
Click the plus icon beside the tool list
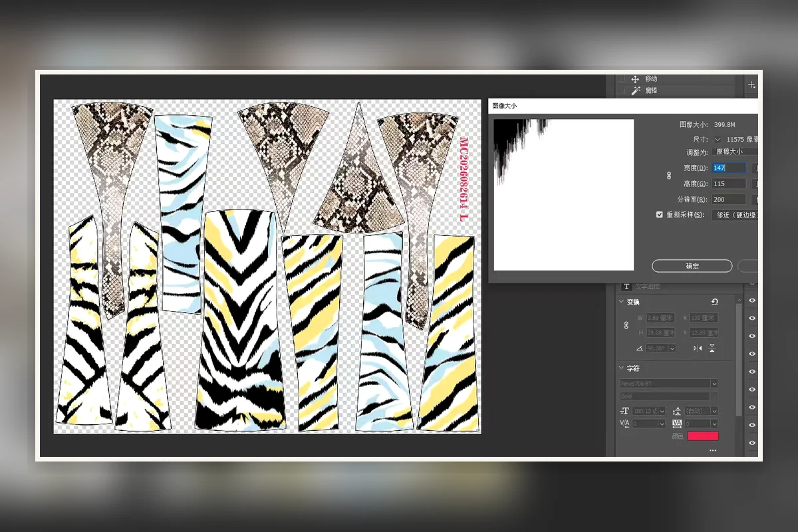751,84
